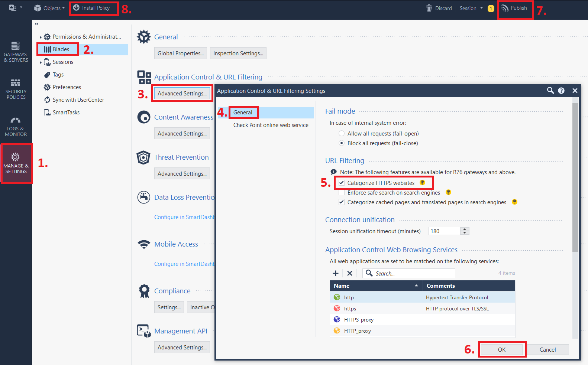The image size is (588, 365).
Task: Toggle Categorize cached pages checkbox
Action: tap(342, 202)
